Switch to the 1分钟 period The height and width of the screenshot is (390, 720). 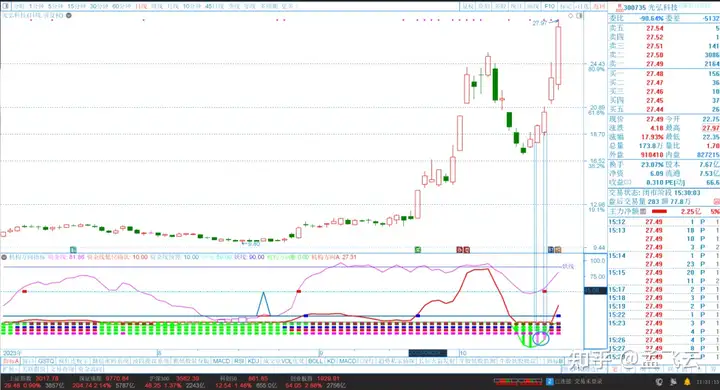click(36, 6)
